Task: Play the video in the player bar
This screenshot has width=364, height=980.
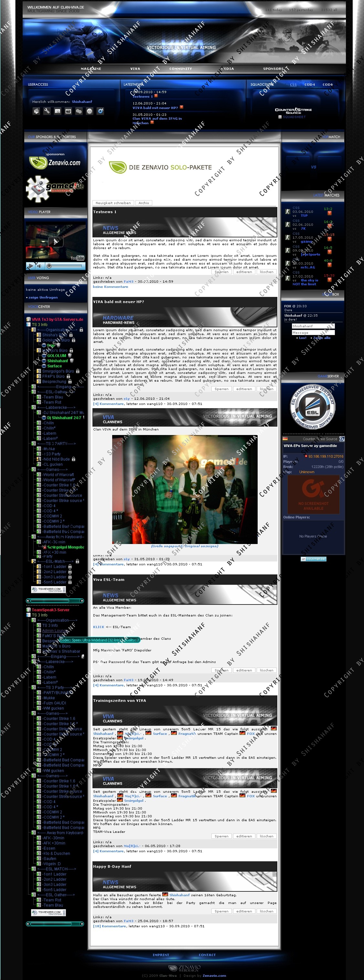Action: pyautogui.click(x=30, y=266)
